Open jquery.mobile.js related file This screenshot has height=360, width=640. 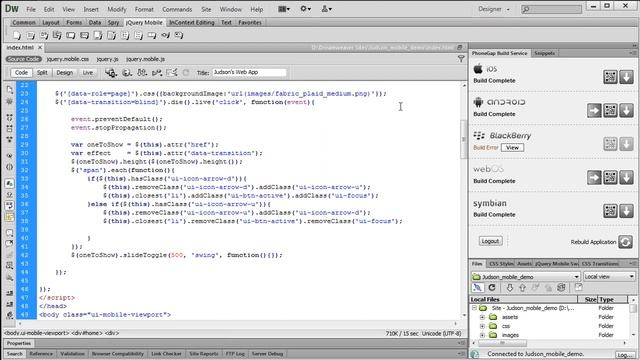click(145, 59)
